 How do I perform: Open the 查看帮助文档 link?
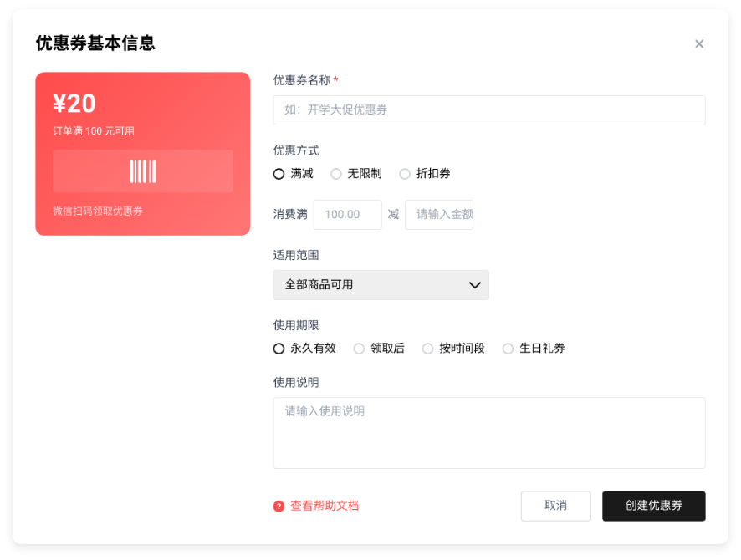(x=324, y=507)
